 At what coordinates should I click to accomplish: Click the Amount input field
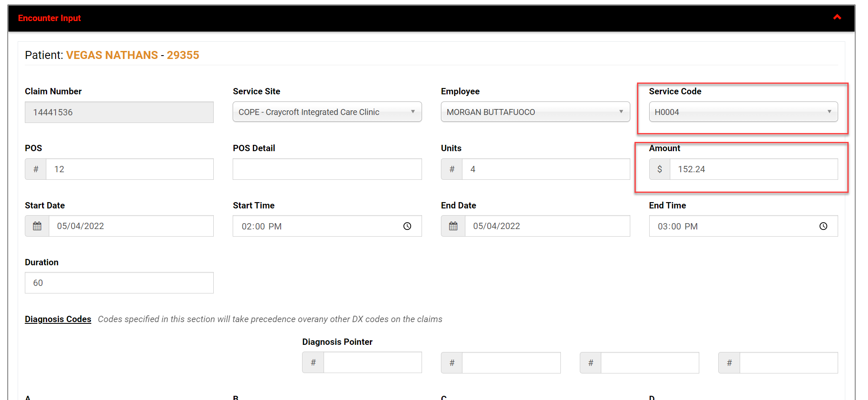(754, 169)
